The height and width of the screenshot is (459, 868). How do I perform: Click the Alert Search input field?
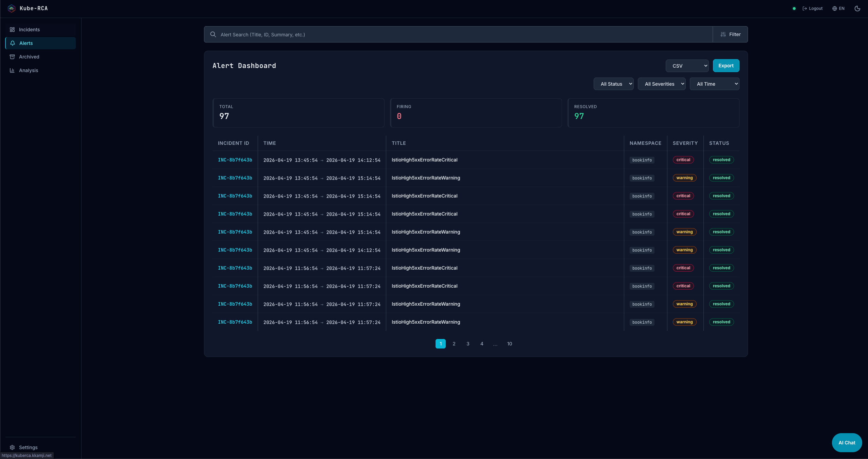[458, 34]
